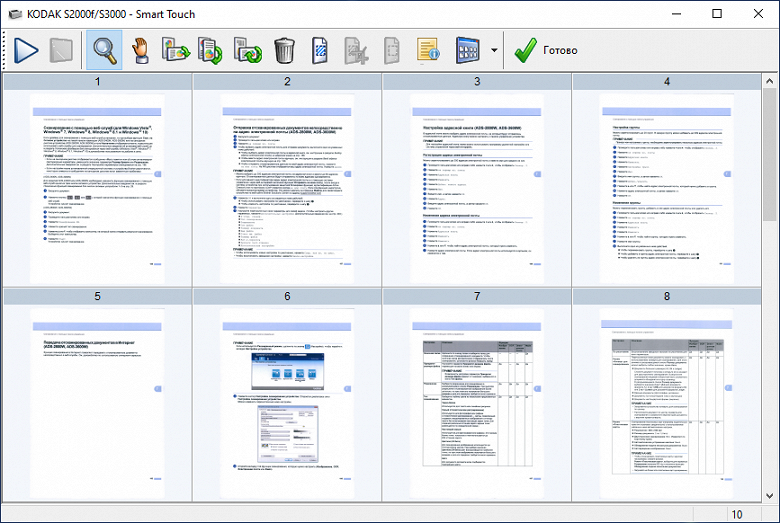Maximize the Smart Touch window
The width and height of the screenshot is (780, 523).
click(717, 14)
